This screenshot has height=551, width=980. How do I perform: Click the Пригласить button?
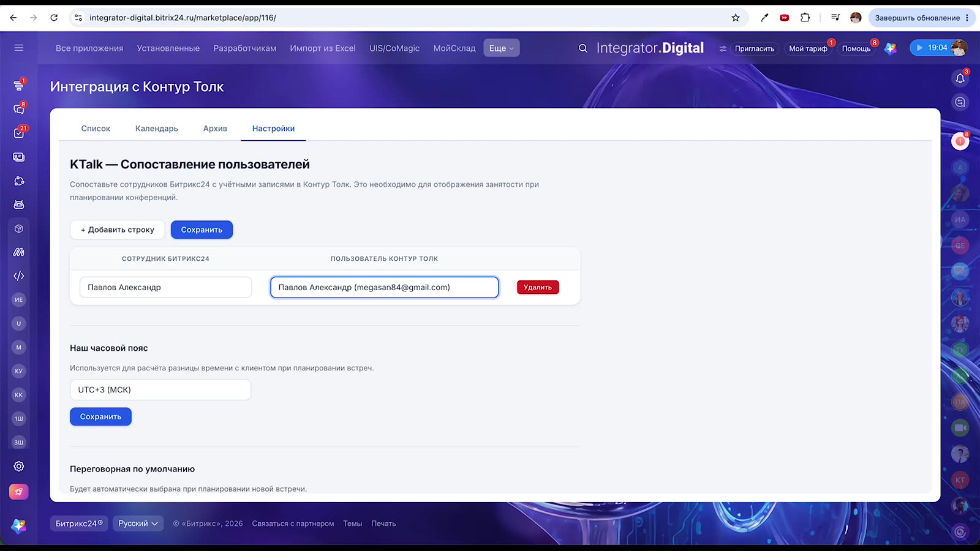point(755,48)
